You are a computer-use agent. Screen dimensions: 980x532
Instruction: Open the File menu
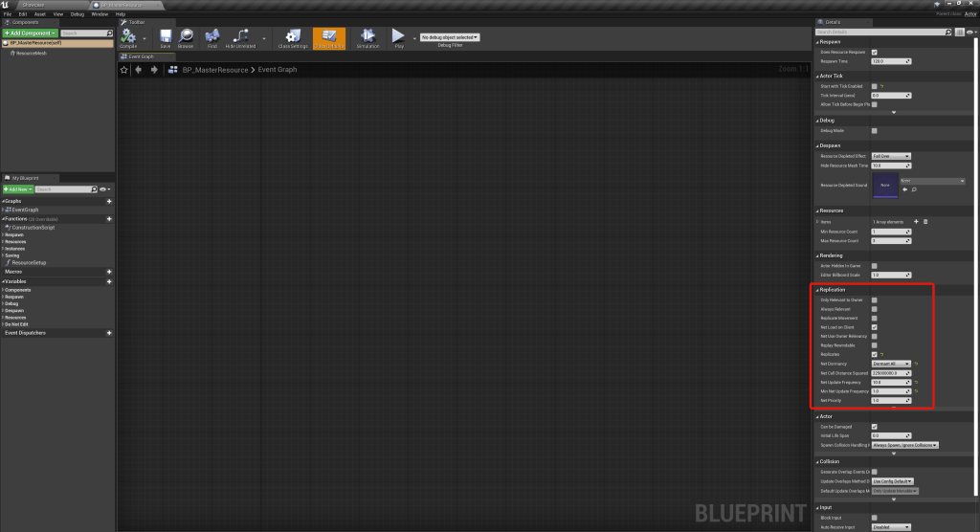[8, 13]
